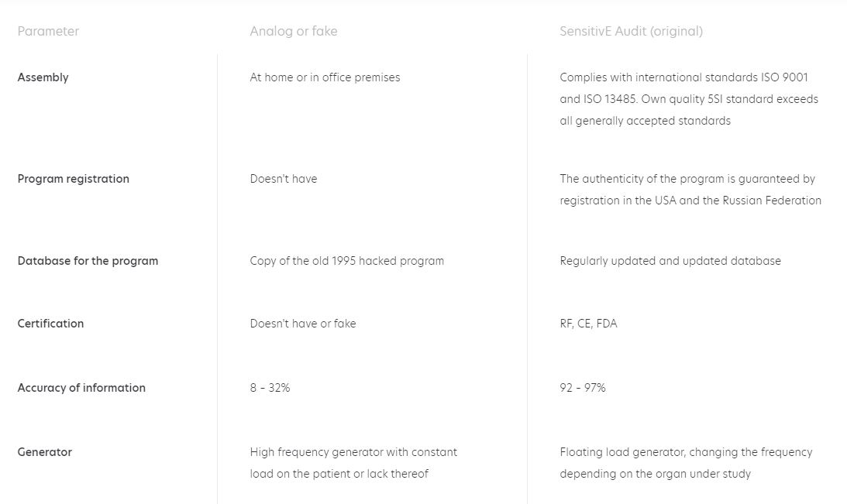The height and width of the screenshot is (504, 847).
Task: Select the 'Program registration' row label
Action: [73, 179]
